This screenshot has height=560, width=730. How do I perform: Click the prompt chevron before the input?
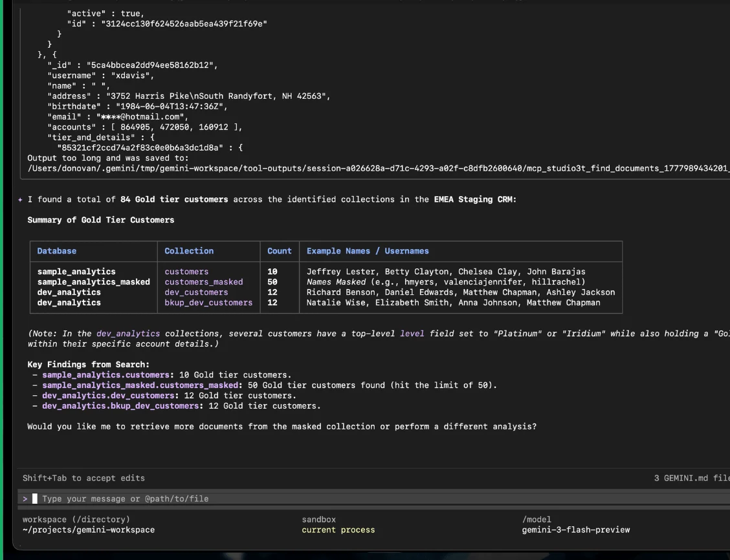(25, 499)
